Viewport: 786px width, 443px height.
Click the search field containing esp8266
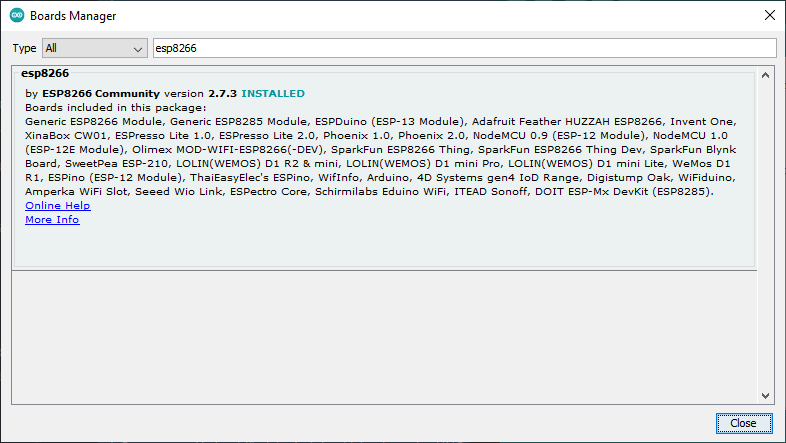coord(465,48)
